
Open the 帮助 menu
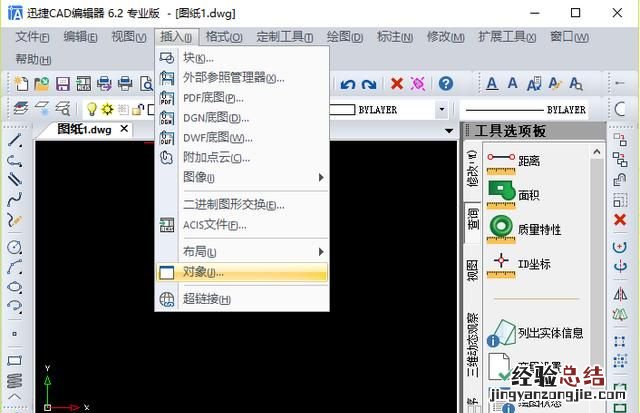click(33, 60)
